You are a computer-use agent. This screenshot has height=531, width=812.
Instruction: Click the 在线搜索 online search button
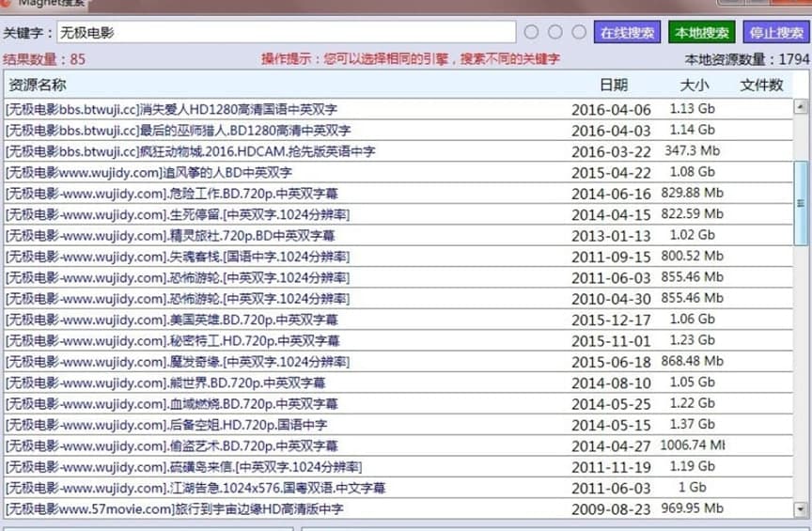click(627, 32)
